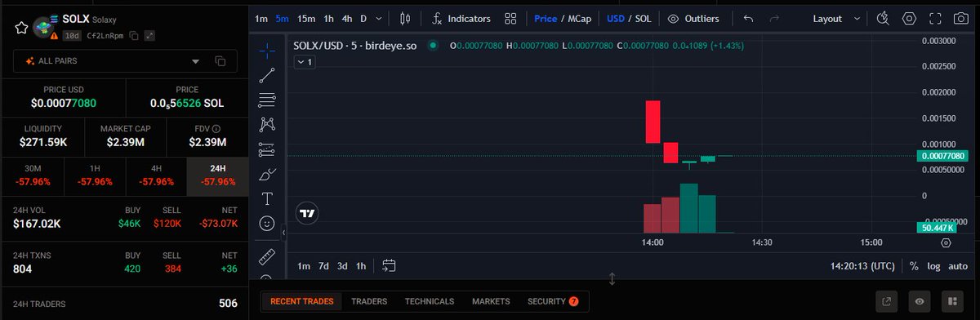Expand the time interval dropdown chevron
Screen dimensions: 980x320
[380, 18]
